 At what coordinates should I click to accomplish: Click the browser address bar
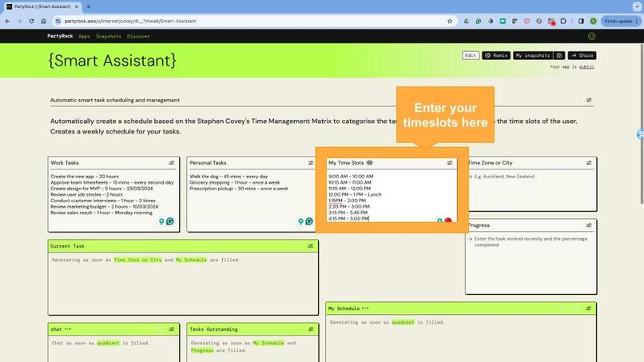pos(255,21)
